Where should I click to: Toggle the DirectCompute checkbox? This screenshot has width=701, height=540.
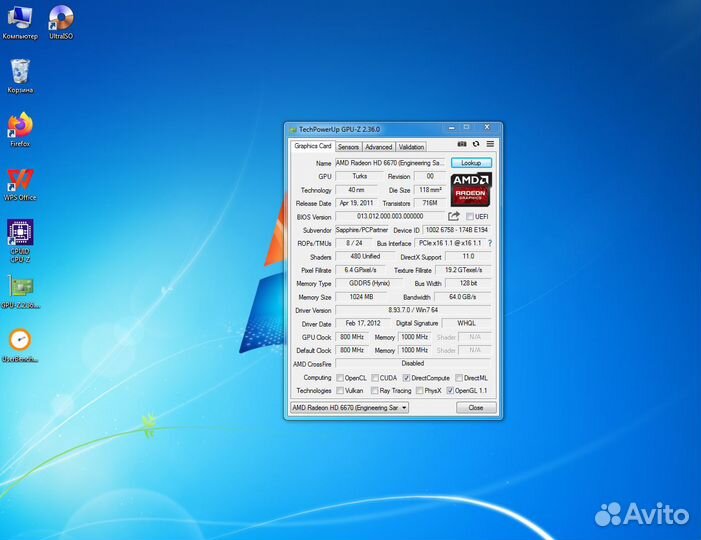click(406, 378)
